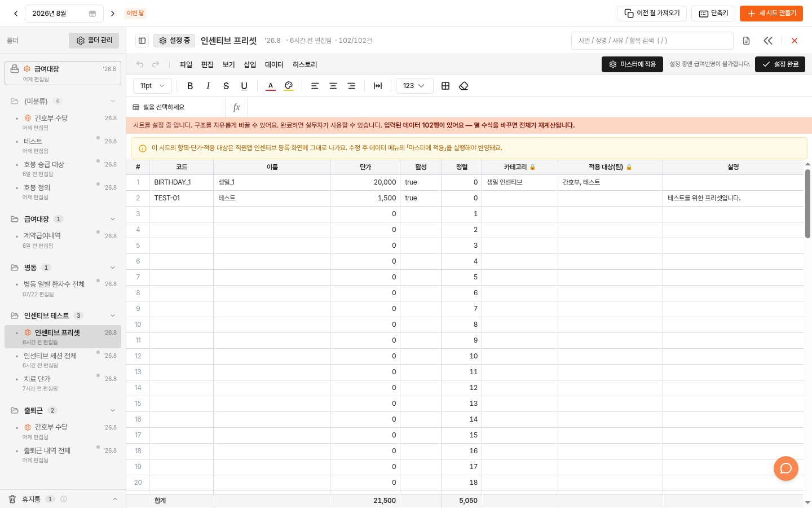The image size is (812, 508).
Task: Expand the 휴지통 trash section
Action: [115, 499]
